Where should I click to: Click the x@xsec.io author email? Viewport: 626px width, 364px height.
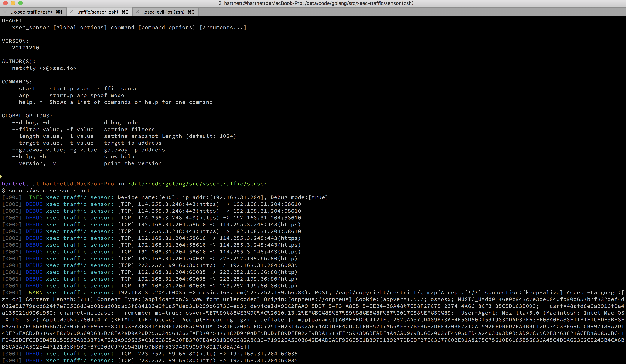click(x=58, y=68)
